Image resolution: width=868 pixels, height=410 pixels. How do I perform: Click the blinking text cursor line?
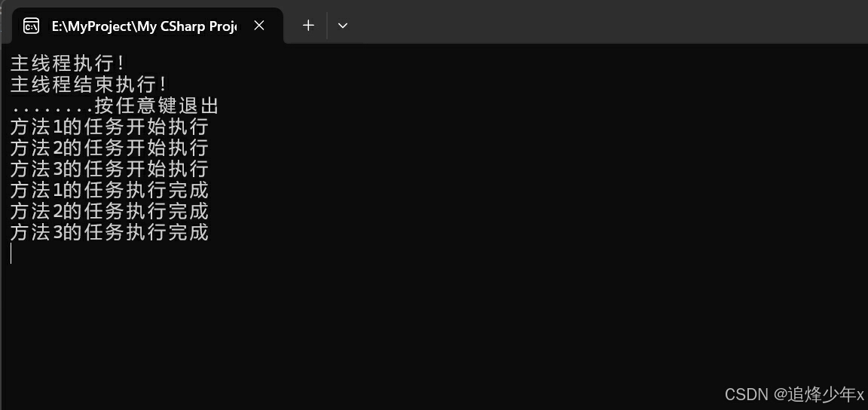coord(11,253)
